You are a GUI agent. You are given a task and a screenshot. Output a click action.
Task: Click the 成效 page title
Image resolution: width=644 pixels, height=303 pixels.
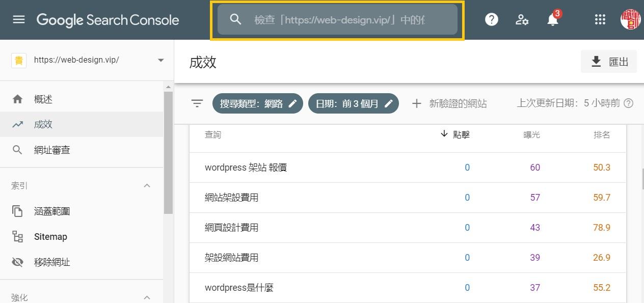[203, 63]
